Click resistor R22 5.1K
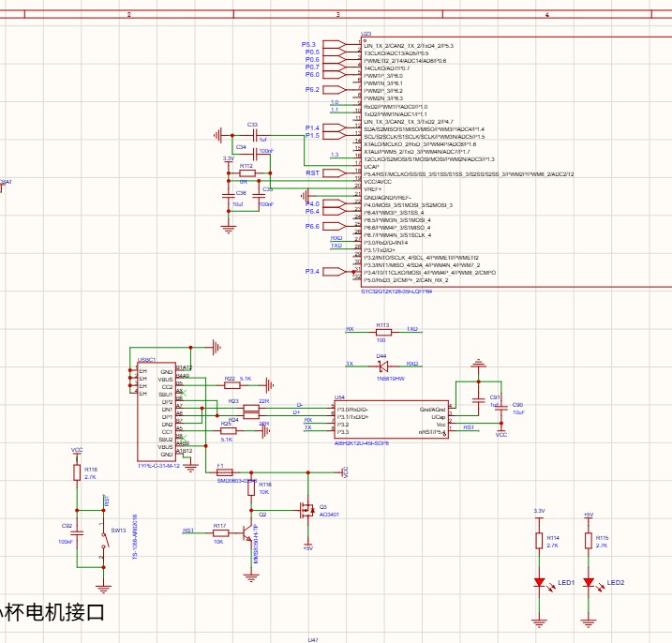672x643 pixels. click(x=232, y=385)
